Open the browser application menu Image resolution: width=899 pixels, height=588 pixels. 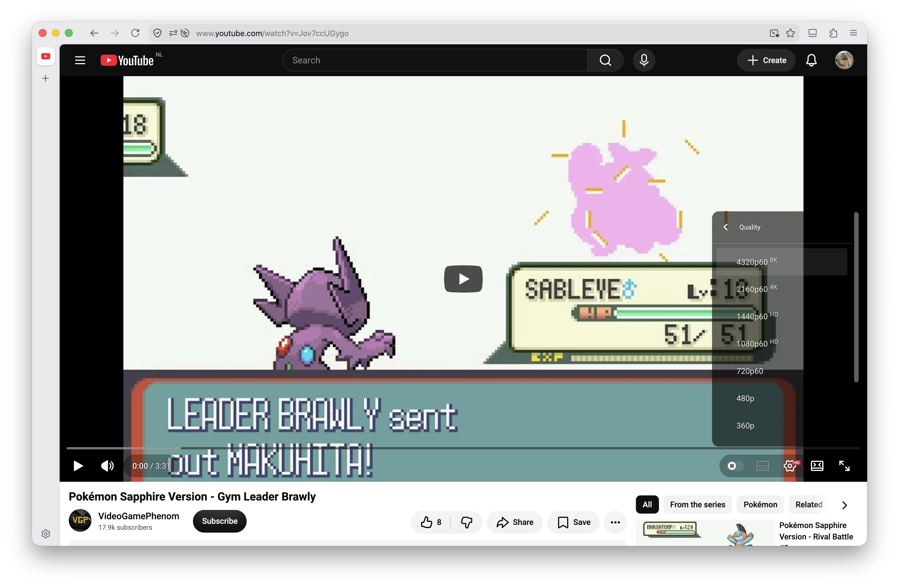tap(853, 33)
